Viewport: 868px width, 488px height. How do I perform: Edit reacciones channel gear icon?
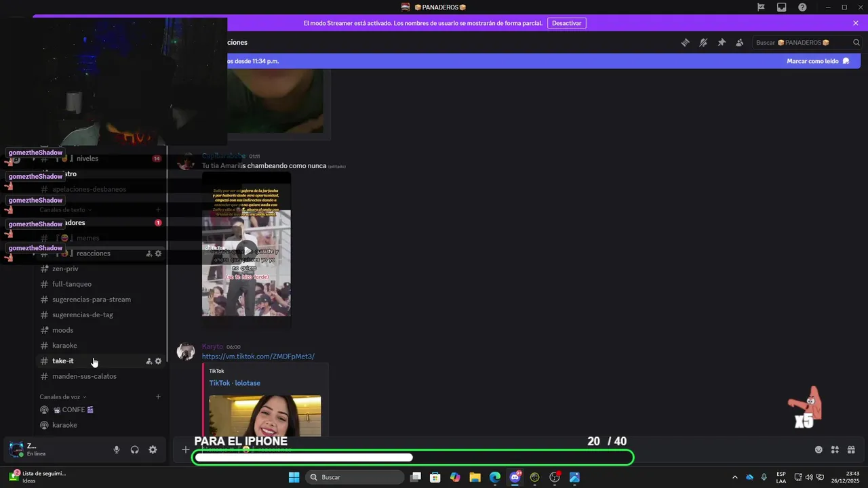click(158, 253)
